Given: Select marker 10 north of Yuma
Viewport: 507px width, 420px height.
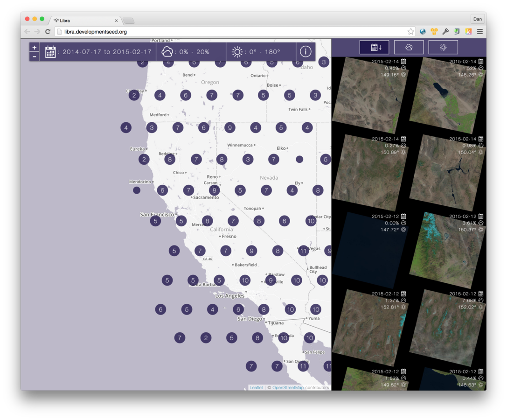Looking at the screenshot, I should click(316, 309).
